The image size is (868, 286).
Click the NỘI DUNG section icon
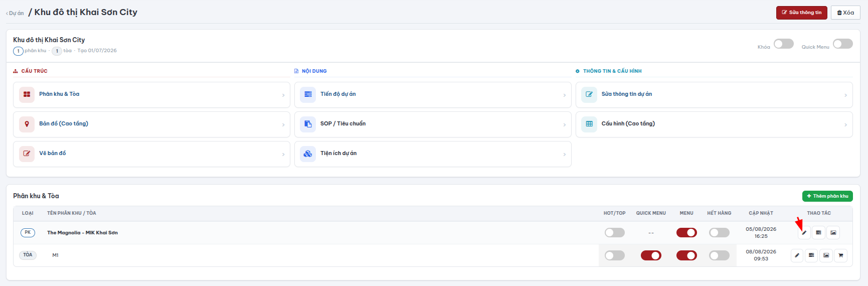click(x=296, y=71)
